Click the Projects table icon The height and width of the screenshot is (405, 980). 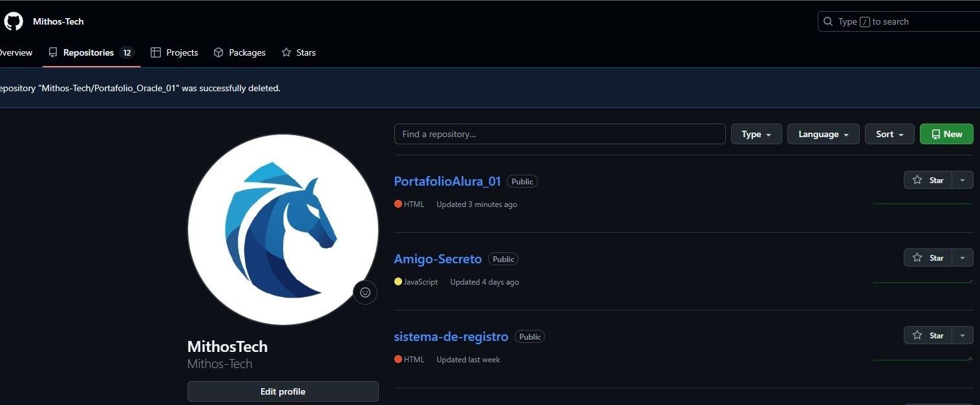tap(155, 52)
